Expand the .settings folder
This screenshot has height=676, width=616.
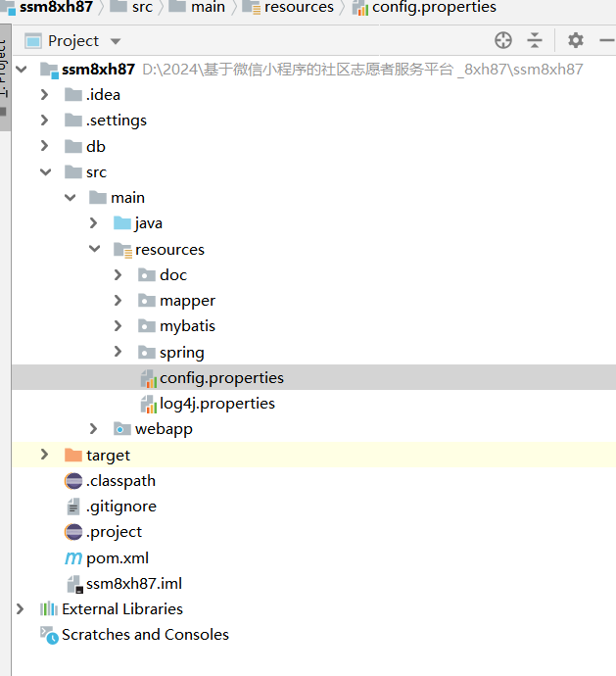(x=44, y=121)
